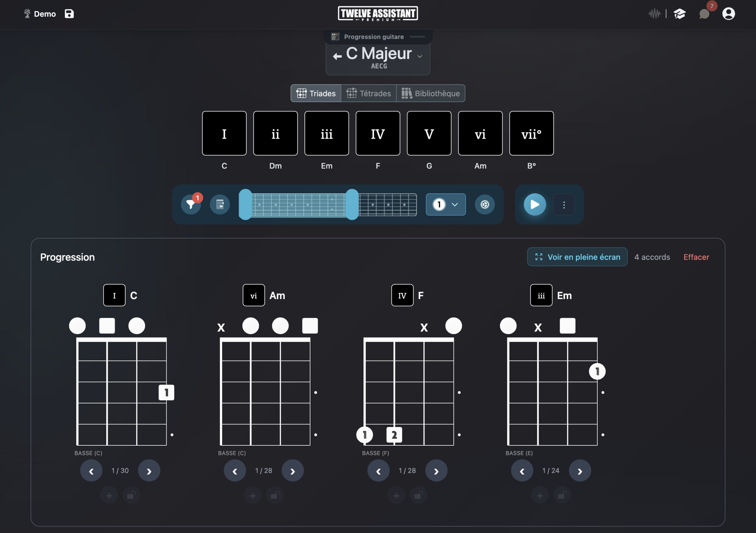
Task: Click the Effacer link
Action: point(696,257)
